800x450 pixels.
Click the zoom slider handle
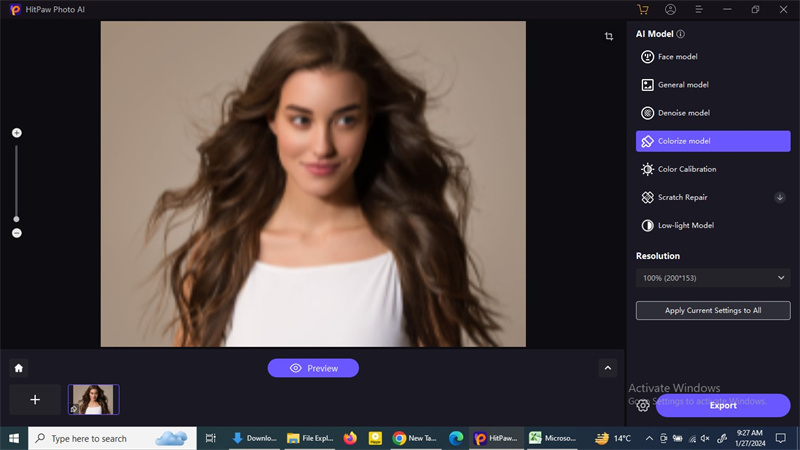(x=17, y=218)
